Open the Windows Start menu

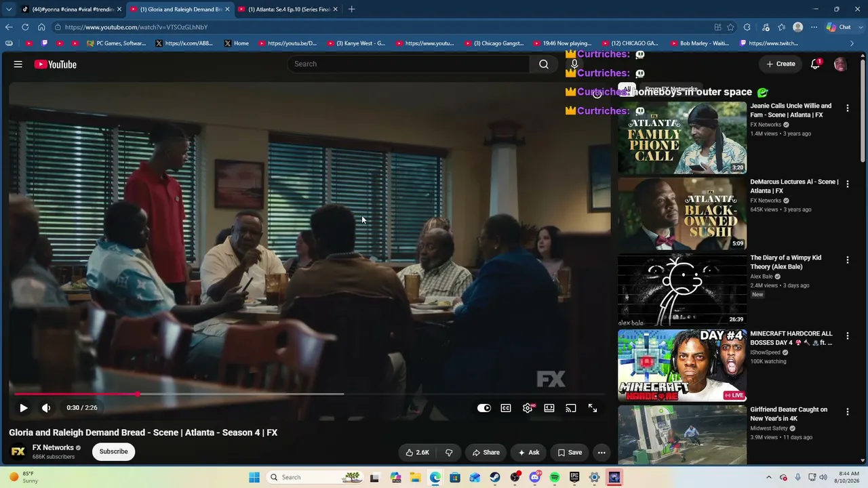pos(254,477)
